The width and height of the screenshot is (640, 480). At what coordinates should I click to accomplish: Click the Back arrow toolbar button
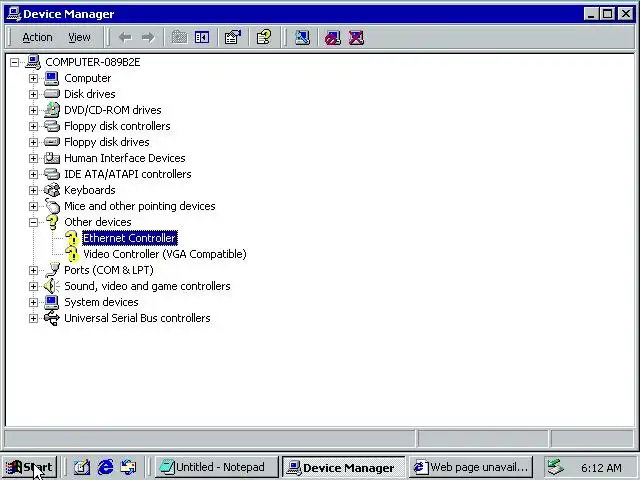pyautogui.click(x=125, y=38)
